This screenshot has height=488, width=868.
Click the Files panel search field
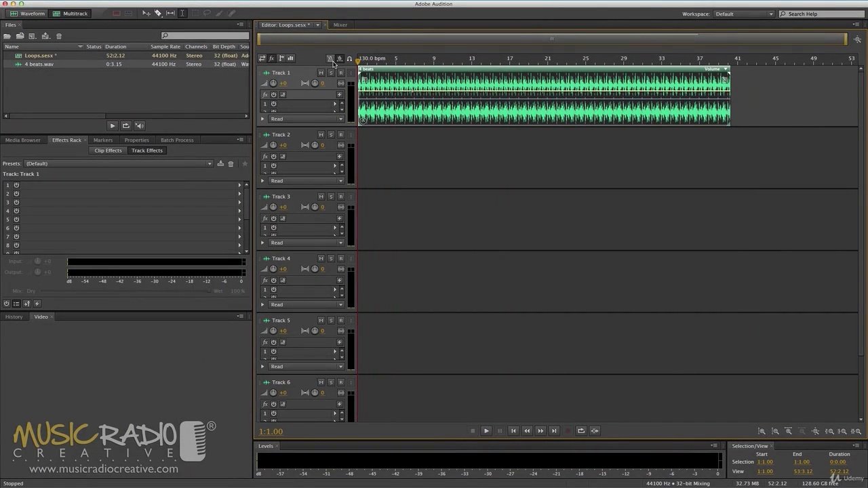204,36
